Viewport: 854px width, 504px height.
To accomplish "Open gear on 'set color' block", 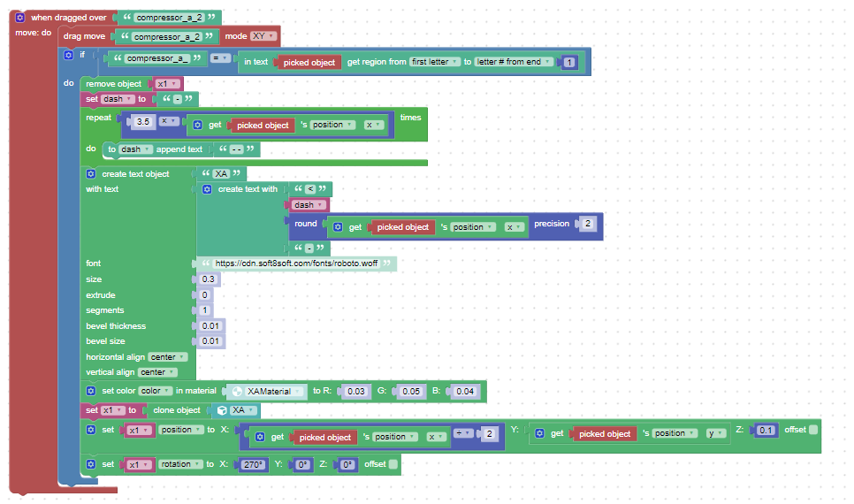I will 91,391.
